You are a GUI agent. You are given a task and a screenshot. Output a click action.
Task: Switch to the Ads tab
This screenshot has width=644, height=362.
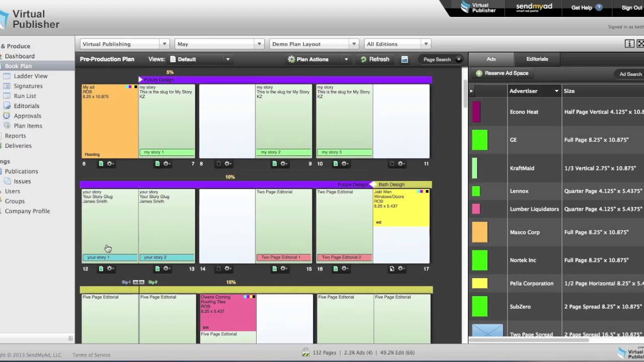point(491,59)
